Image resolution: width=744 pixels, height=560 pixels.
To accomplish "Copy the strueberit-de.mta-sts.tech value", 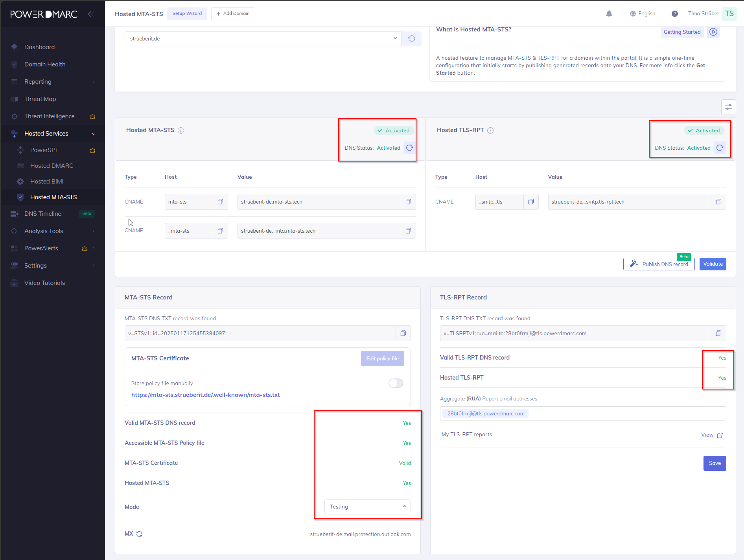I will [x=408, y=202].
